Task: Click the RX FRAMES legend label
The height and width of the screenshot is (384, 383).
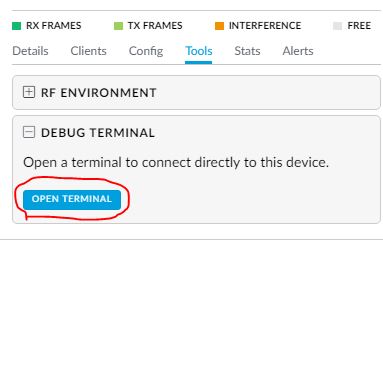Action: tap(54, 26)
